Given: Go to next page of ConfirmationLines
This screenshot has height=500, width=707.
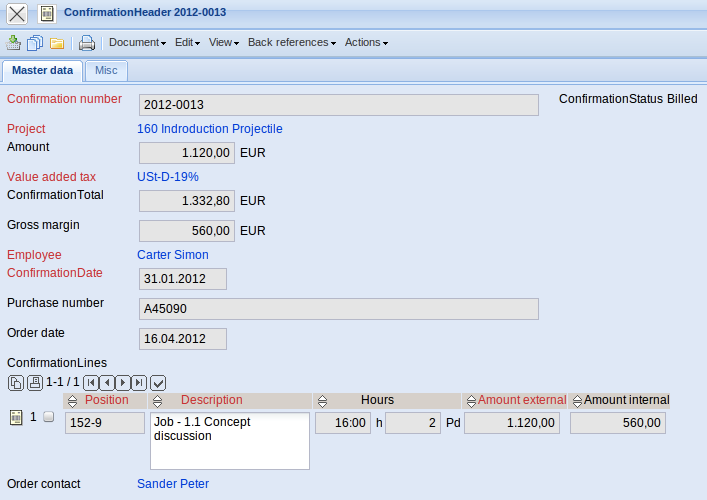Looking at the screenshot, I should (x=123, y=383).
